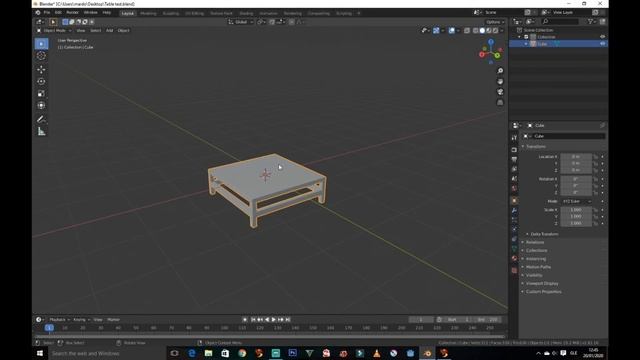
Task: Hide the Collection using its eye icon
Action: [x=602, y=37]
